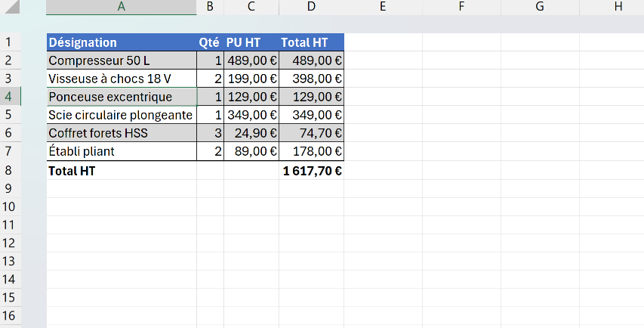
Task: Click quantity cell for Visseuse à chocs
Action: [210, 79]
